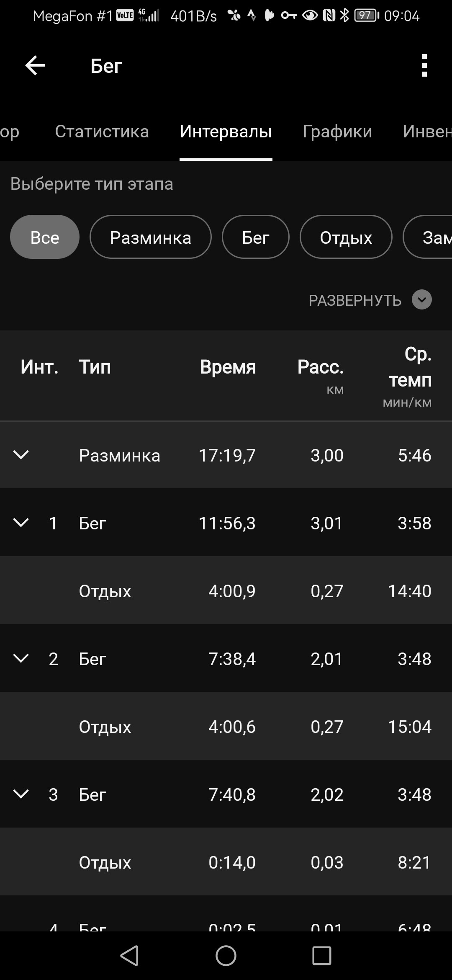Select the Разминка filter chip
Screen dimensions: 452x980
(151, 237)
